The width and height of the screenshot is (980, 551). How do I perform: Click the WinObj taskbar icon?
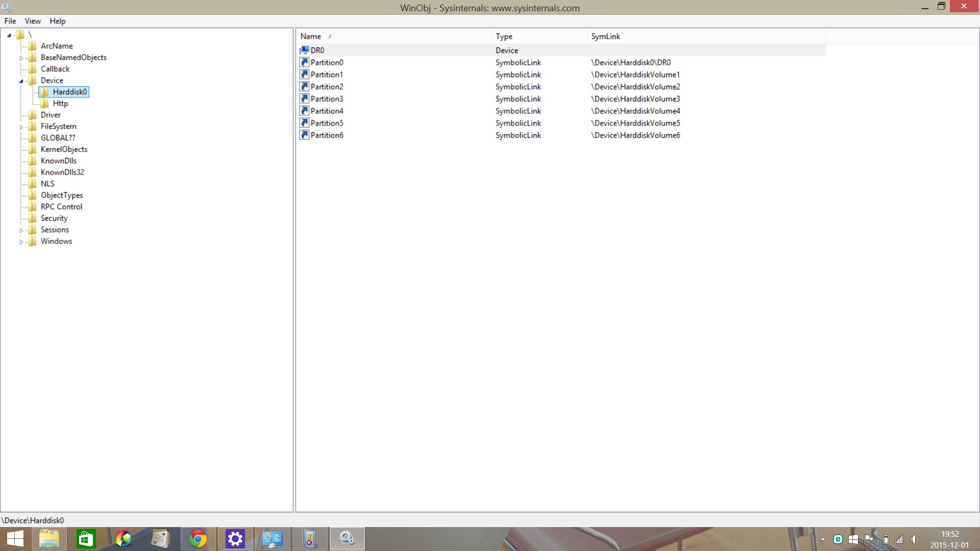point(347,539)
